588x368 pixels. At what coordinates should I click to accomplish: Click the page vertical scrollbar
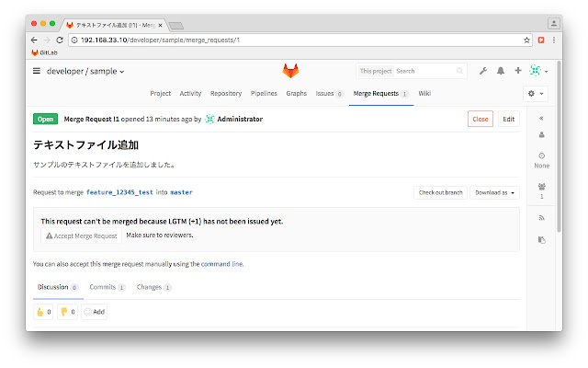[560, 146]
